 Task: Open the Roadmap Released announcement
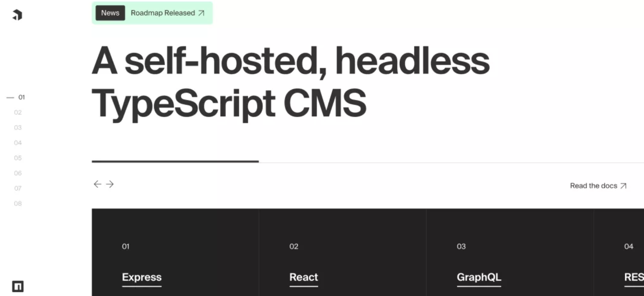[162, 13]
